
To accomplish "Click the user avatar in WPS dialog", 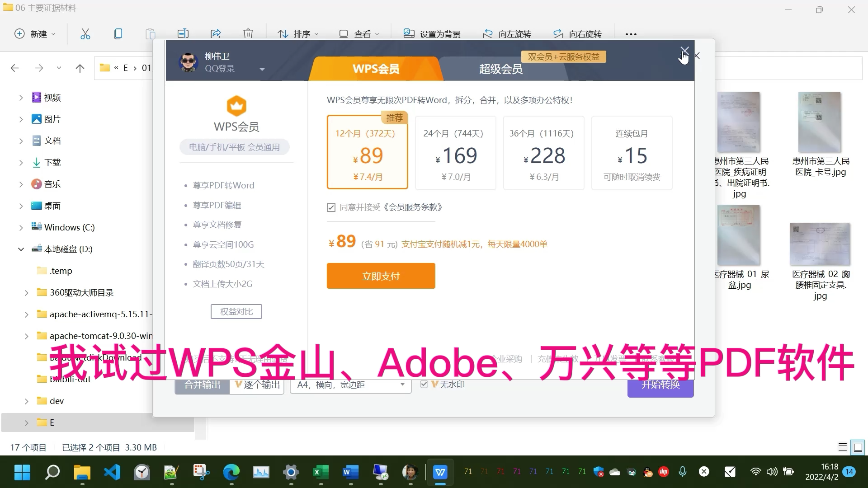I will [x=188, y=62].
